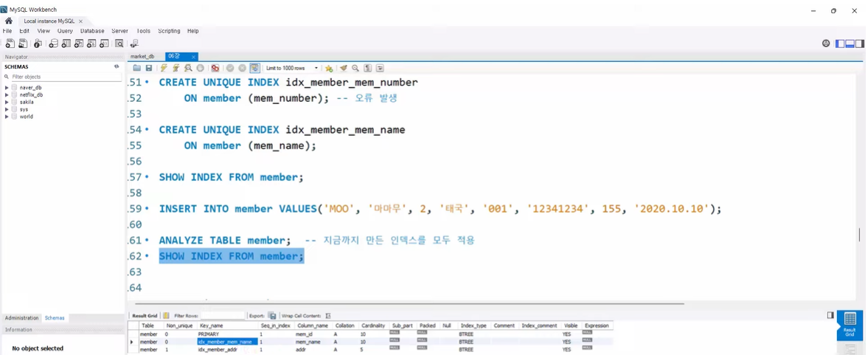Execute query lightning bolt icon
The width and height of the screenshot is (868, 355).
pyautogui.click(x=164, y=68)
